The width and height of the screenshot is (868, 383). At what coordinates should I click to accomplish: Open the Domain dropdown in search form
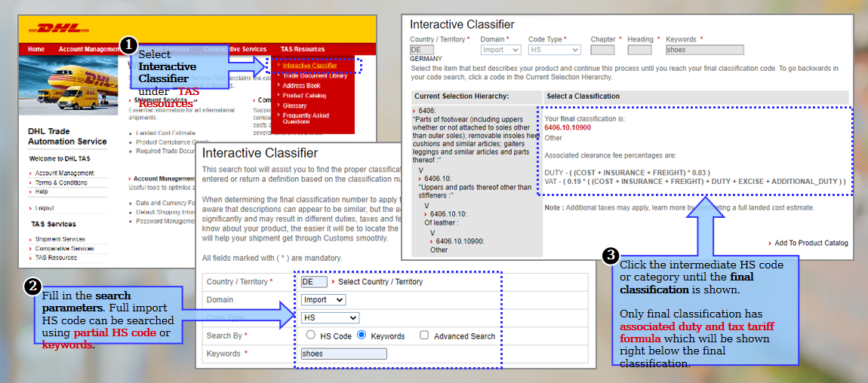pos(323,300)
